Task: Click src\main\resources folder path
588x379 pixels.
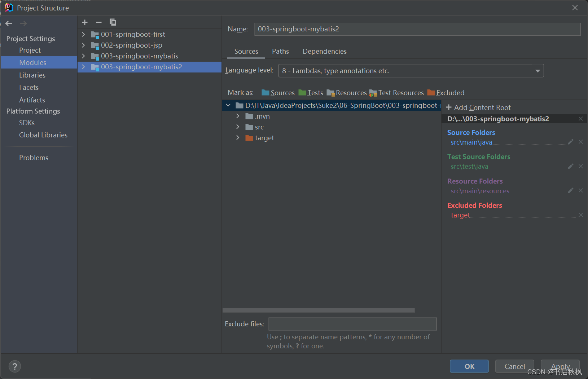Action: coord(480,191)
